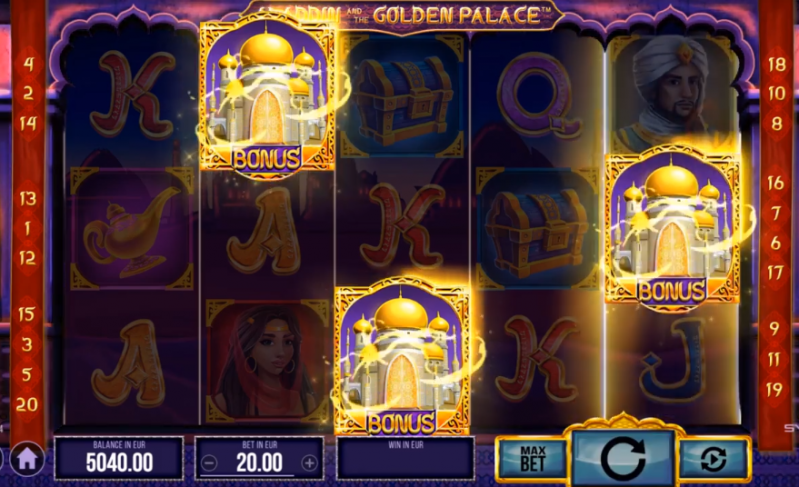Click the home icon button
799x487 pixels.
click(26, 459)
